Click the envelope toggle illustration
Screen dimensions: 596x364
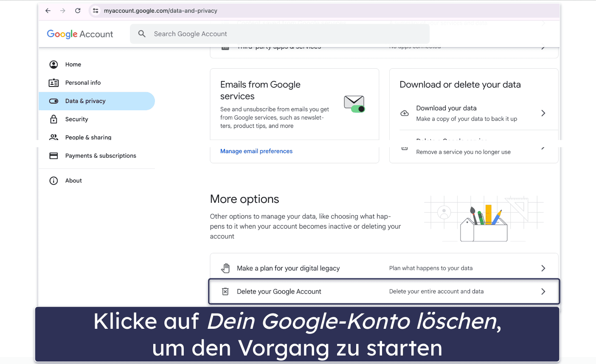pos(354,104)
